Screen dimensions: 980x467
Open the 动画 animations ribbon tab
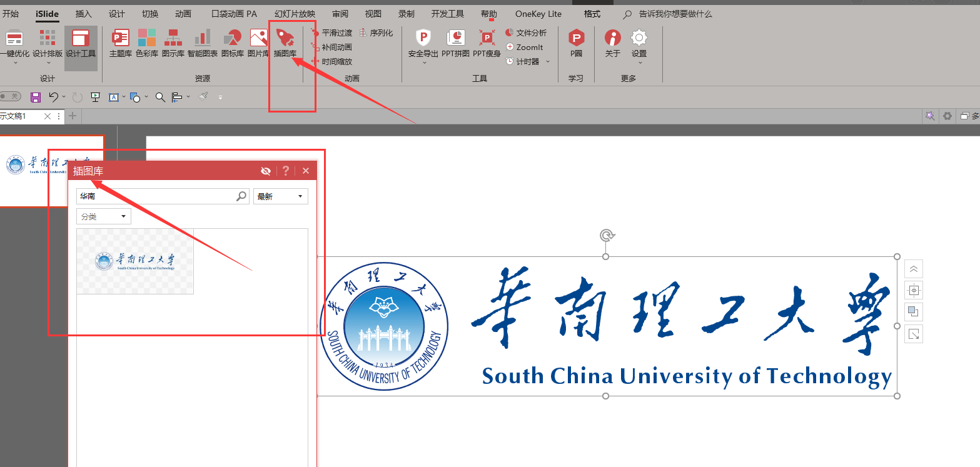183,14
